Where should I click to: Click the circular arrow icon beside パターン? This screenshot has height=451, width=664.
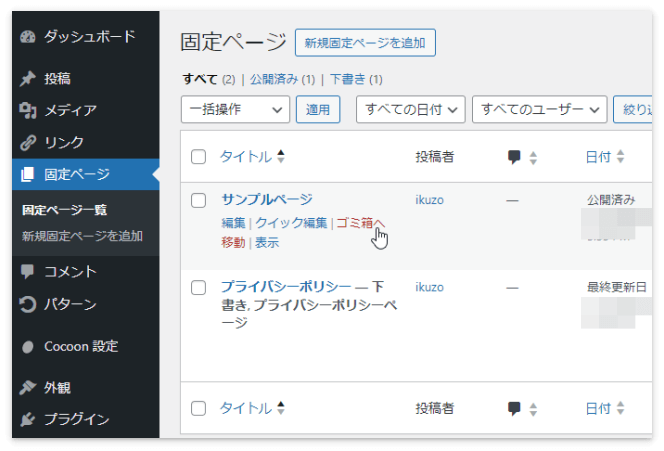coord(28,304)
